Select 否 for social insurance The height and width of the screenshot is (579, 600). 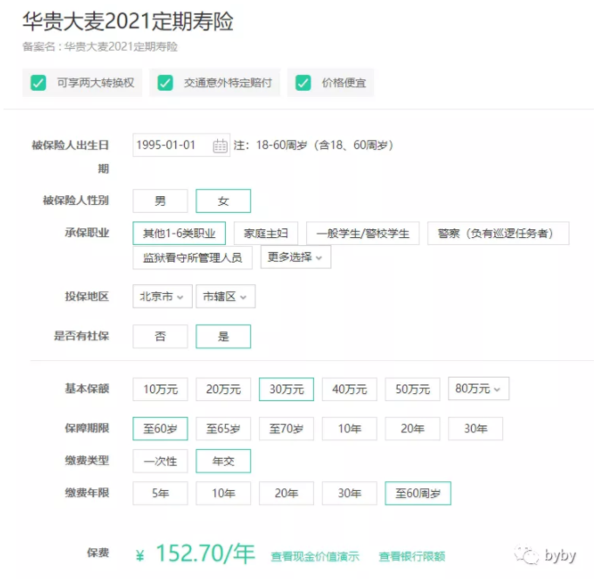pyautogui.click(x=160, y=336)
